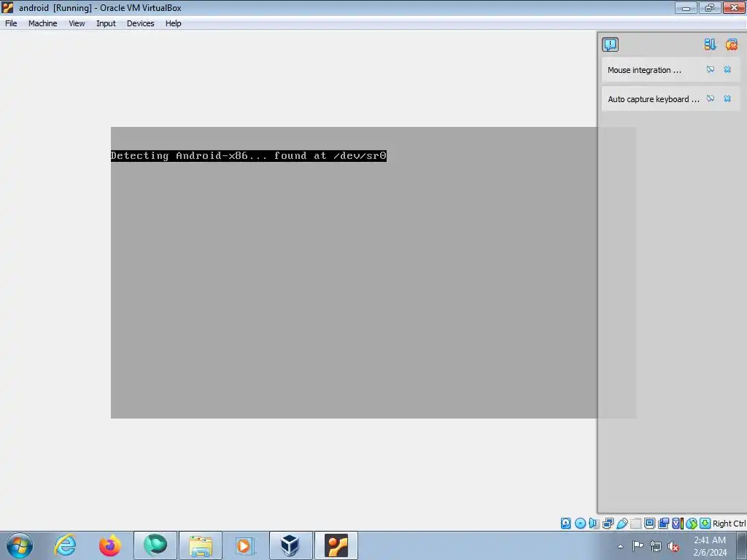Image resolution: width=747 pixels, height=560 pixels.
Task: Click the Show desktop button
Action: pos(742,546)
